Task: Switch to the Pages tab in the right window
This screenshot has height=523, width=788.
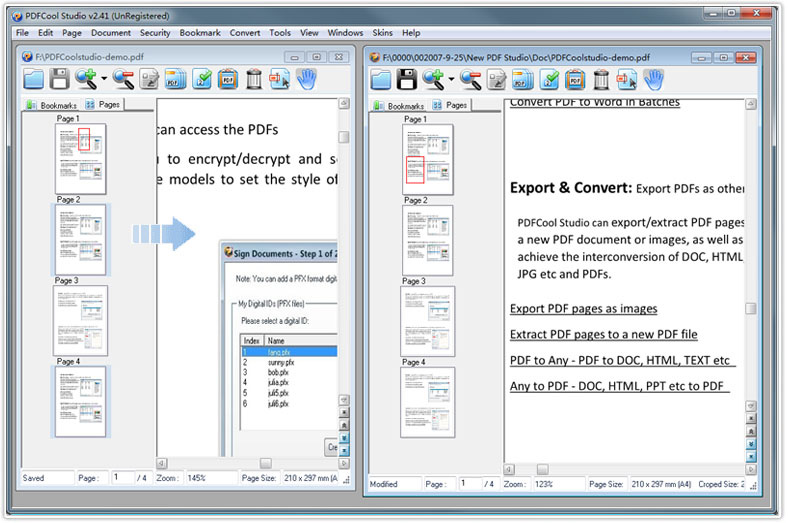Action: coord(450,105)
